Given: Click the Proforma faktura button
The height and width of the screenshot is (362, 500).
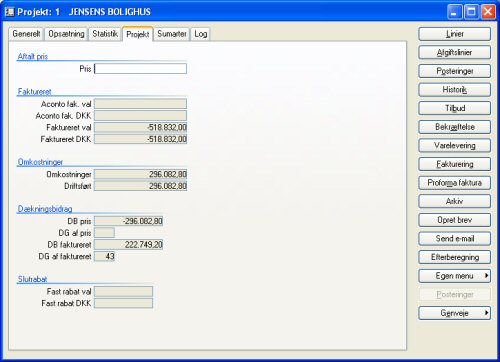Looking at the screenshot, I should click(x=455, y=183).
